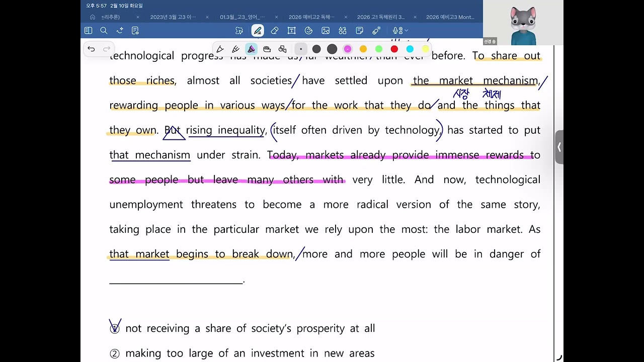644x362 pixels.
Task: Select the smallest stroke thickness dot
Action: coord(301,49)
